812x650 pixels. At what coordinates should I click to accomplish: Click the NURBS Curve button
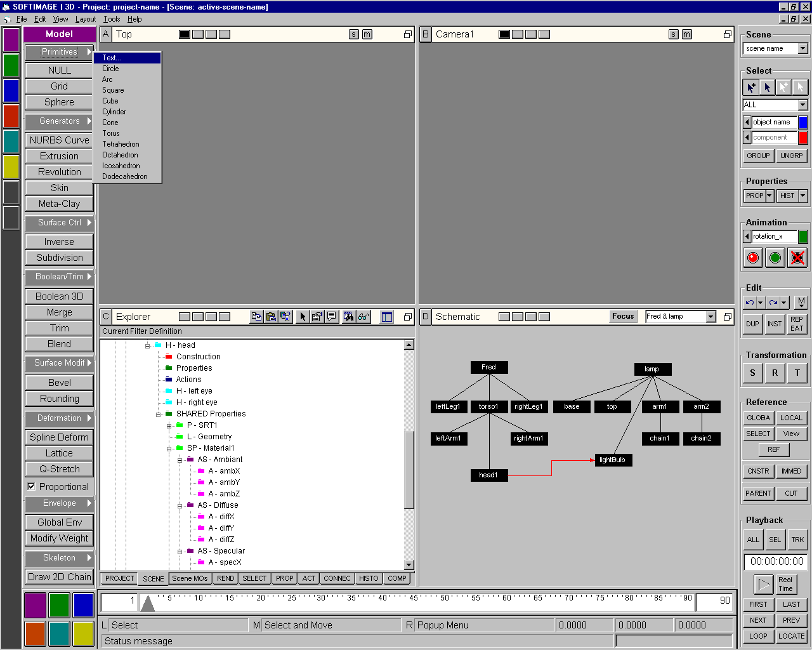click(59, 140)
